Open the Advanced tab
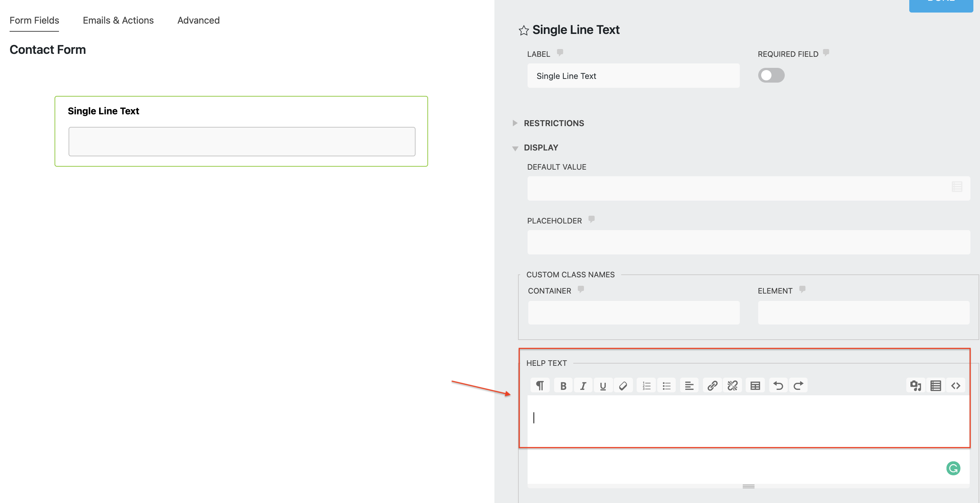This screenshot has height=503, width=980. (198, 20)
